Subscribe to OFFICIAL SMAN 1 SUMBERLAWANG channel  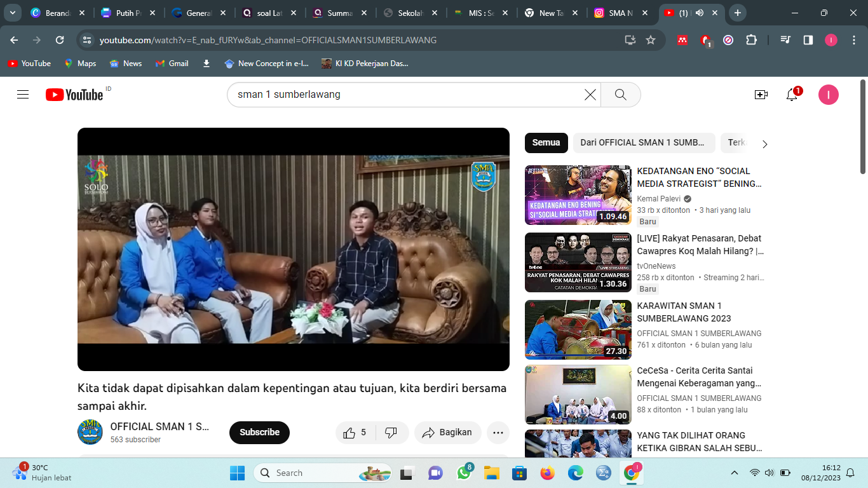click(x=259, y=433)
